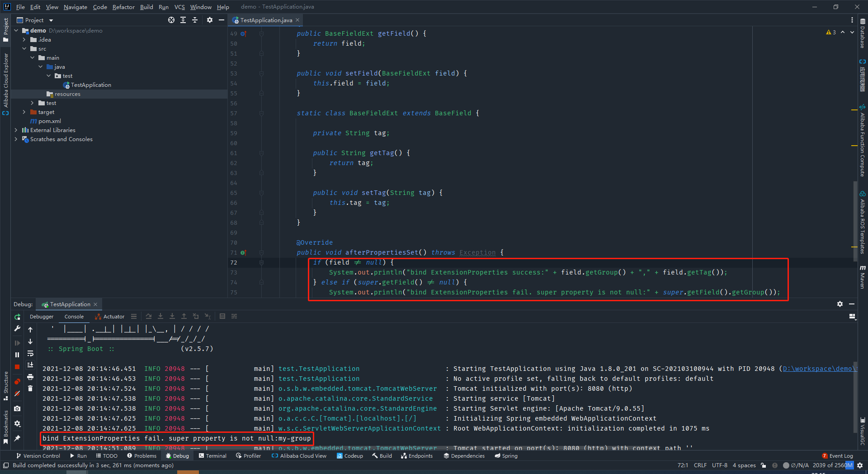This screenshot has width=868, height=474.
Task: Expand External Libraries node
Action: click(16, 130)
